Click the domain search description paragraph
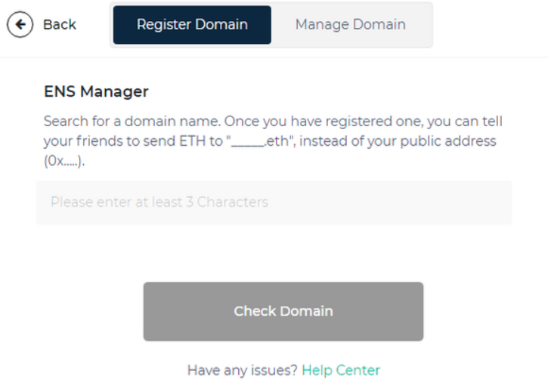The image size is (548, 392). point(273,140)
